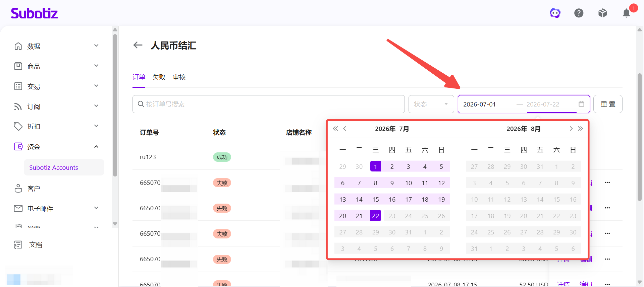
Task: Open the 状态 filter dropdown
Action: click(x=431, y=104)
